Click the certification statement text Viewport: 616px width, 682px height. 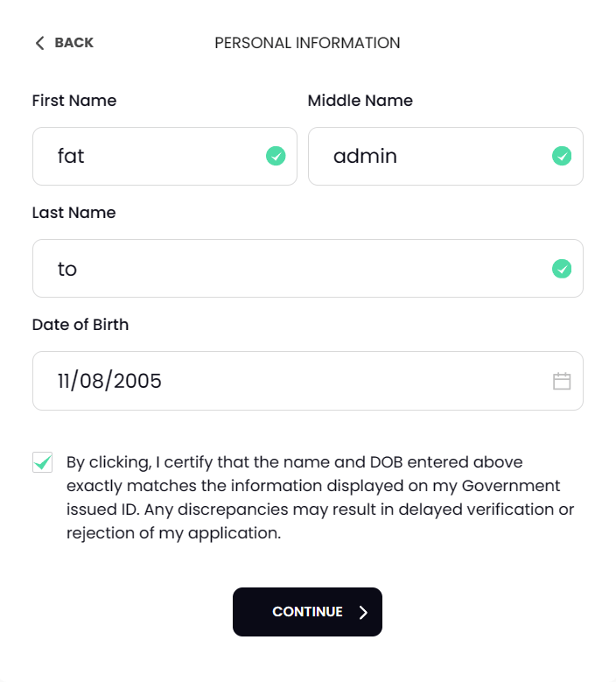319,497
